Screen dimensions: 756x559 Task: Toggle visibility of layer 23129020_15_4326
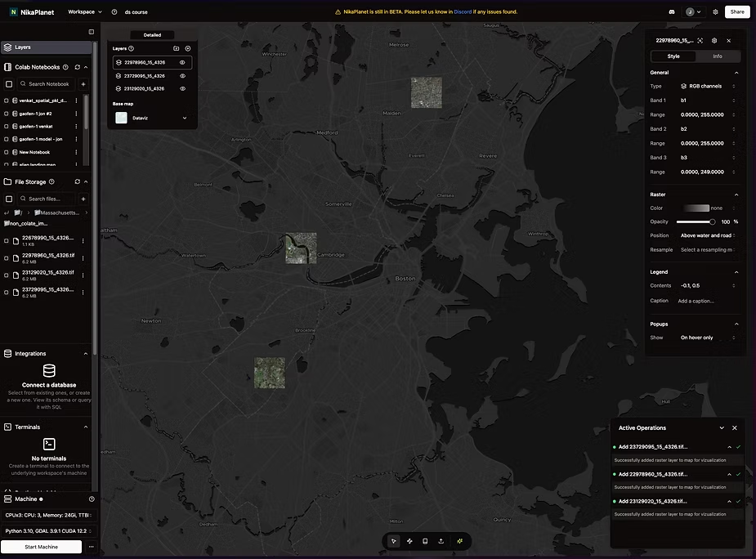tap(182, 89)
